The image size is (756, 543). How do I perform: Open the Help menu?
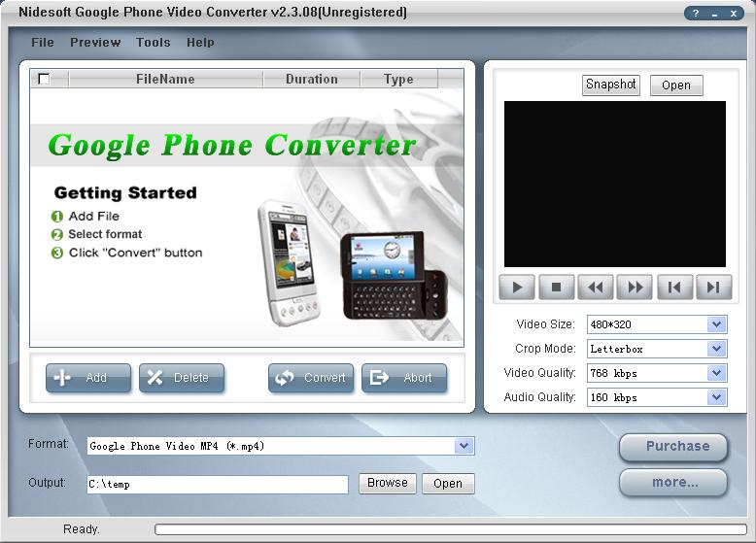(x=200, y=43)
